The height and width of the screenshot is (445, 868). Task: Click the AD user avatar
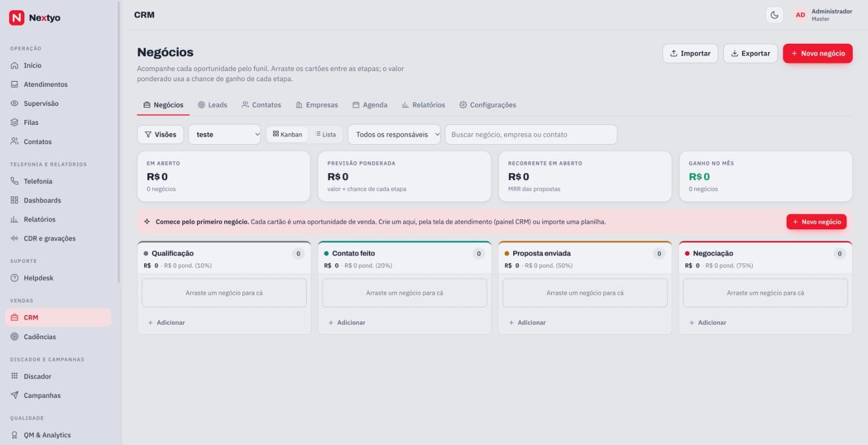[x=800, y=15]
